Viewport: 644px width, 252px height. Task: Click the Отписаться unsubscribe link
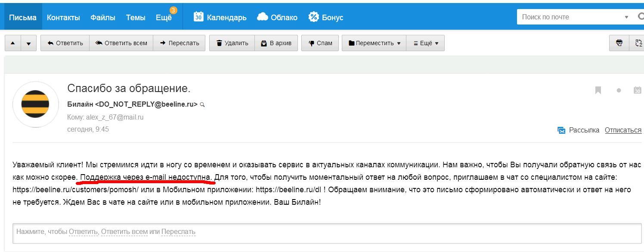click(623, 130)
